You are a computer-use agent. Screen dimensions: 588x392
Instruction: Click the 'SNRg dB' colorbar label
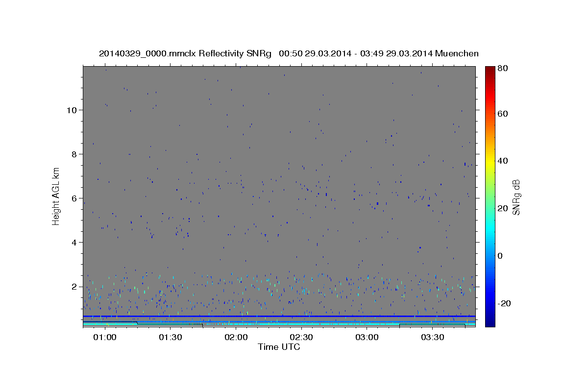coord(516,197)
